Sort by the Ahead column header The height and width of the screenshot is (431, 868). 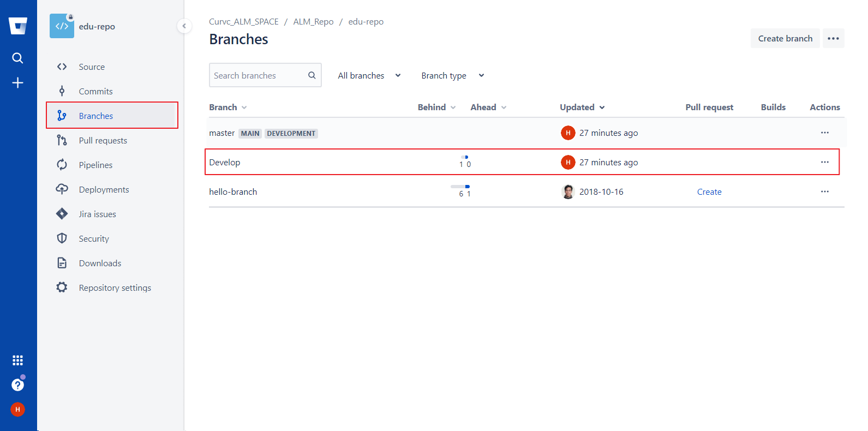(488, 107)
